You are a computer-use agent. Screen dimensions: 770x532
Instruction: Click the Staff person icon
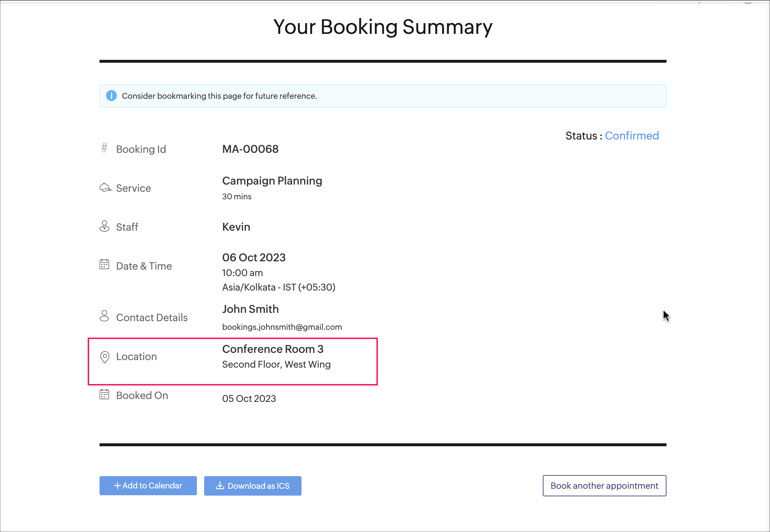[x=104, y=226]
